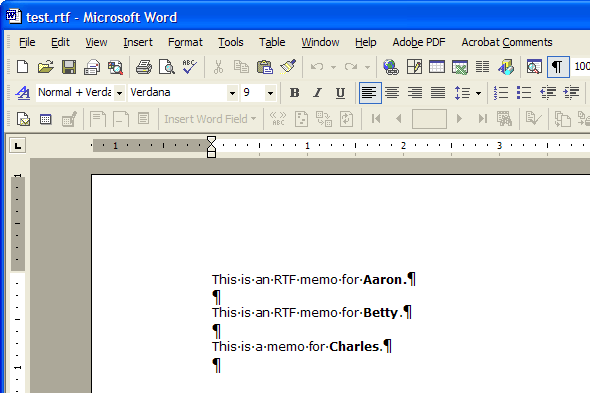Click the mail merge Go to Record field
Image resolution: width=590 pixels, height=393 pixels.
click(429, 119)
